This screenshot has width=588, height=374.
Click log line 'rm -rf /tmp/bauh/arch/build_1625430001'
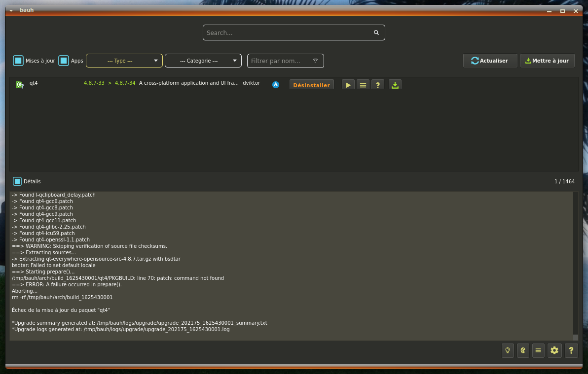tap(62, 297)
